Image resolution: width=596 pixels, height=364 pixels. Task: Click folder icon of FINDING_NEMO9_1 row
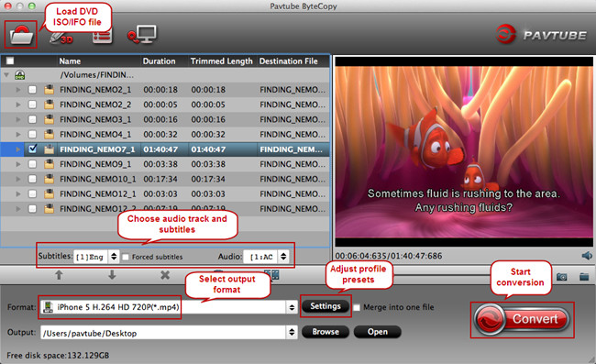tap(49, 164)
